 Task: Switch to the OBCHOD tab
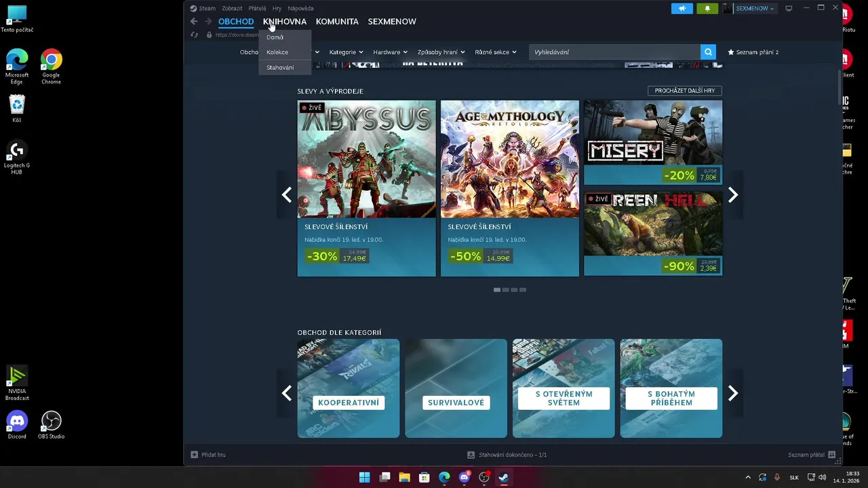pos(236,22)
